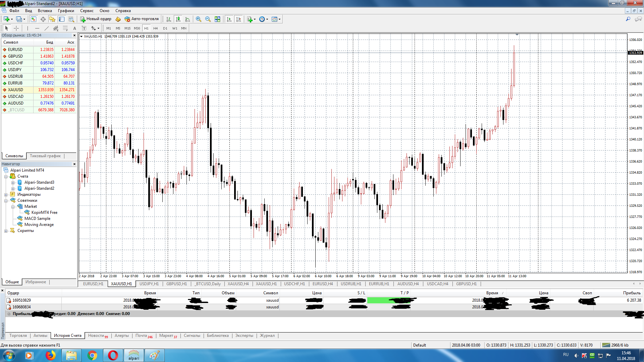Screen dimensions: 644x362
Task: Select the XAUUSD row in Market Watch
Action: click(16, 90)
